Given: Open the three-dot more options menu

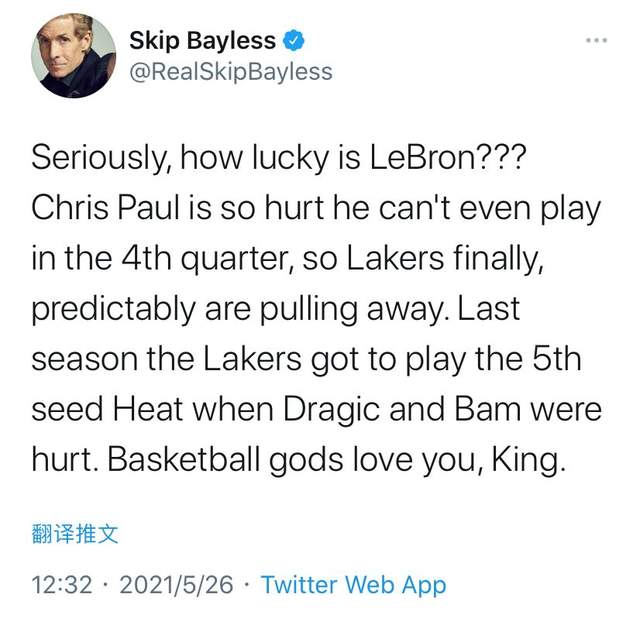Looking at the screenshot, I should [x=595, y=40].
